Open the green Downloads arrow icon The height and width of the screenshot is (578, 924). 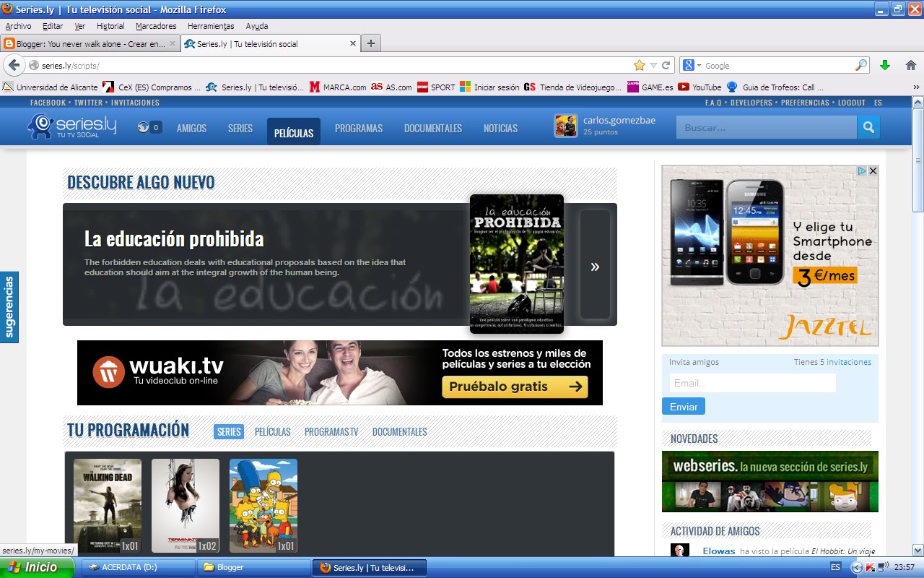[x=885, y=65]
